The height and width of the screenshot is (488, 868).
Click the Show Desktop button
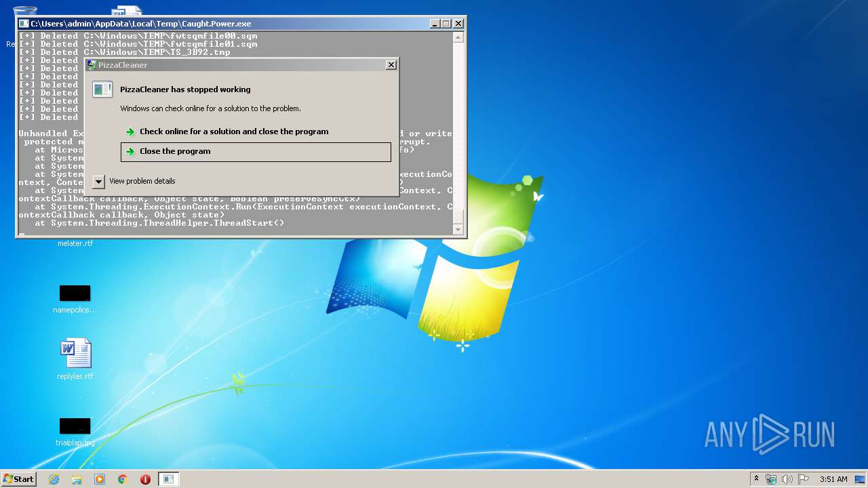(x=861, y=479)
